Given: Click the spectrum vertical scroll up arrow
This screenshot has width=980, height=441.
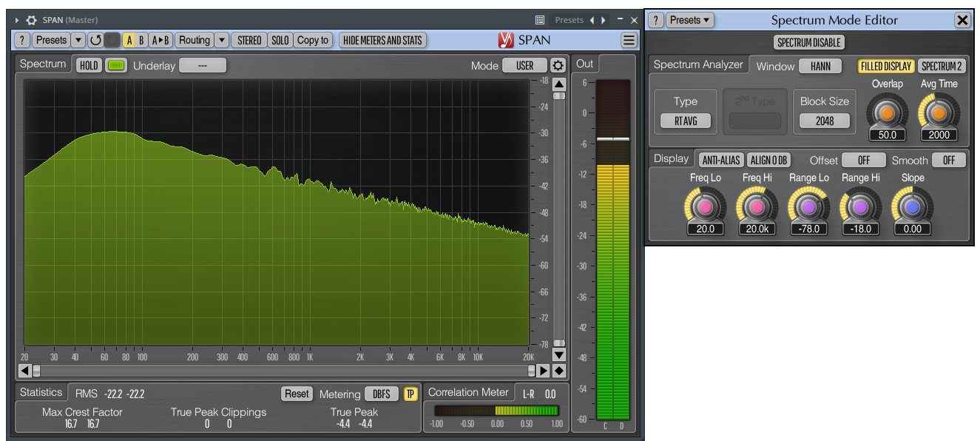Looking at the screenshot, I should (x=559, y=84).
